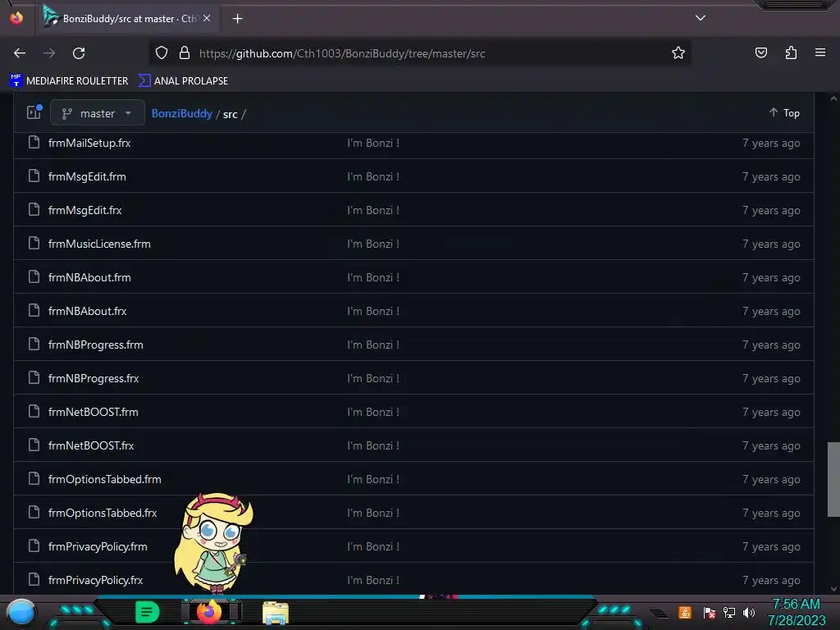The image size is (840, 630).
Task: Click file icon beside frmNBAbout.frx
Action: (34, 310)
